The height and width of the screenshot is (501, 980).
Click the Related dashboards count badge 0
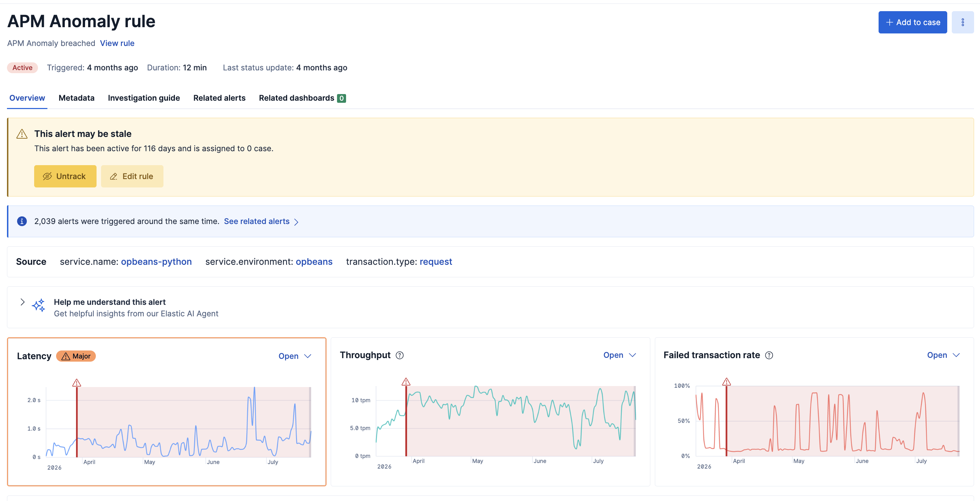point(341,98)
